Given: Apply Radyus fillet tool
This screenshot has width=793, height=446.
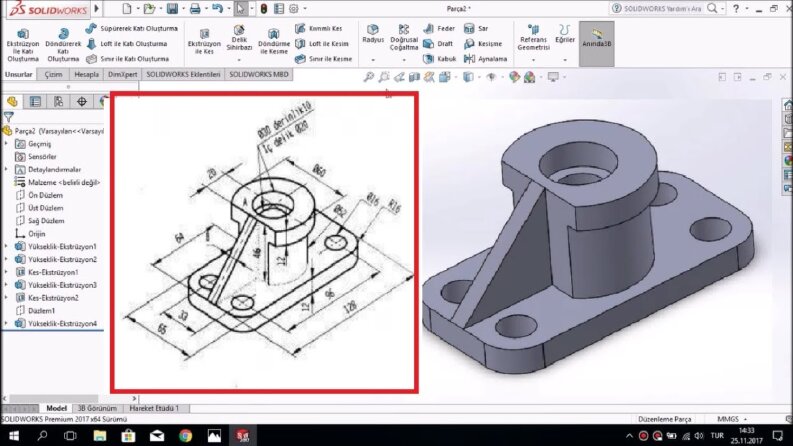Looking at the screenshot, I should coord(373,34).
